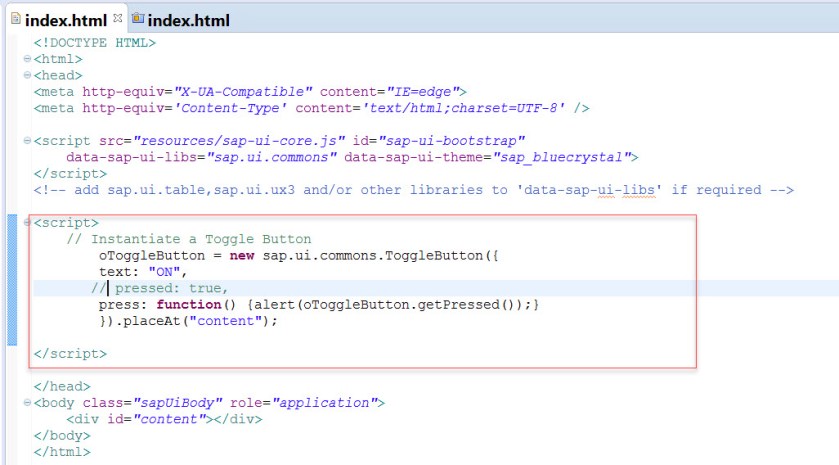Click the closing </html> tag

[x=62, y=452]
